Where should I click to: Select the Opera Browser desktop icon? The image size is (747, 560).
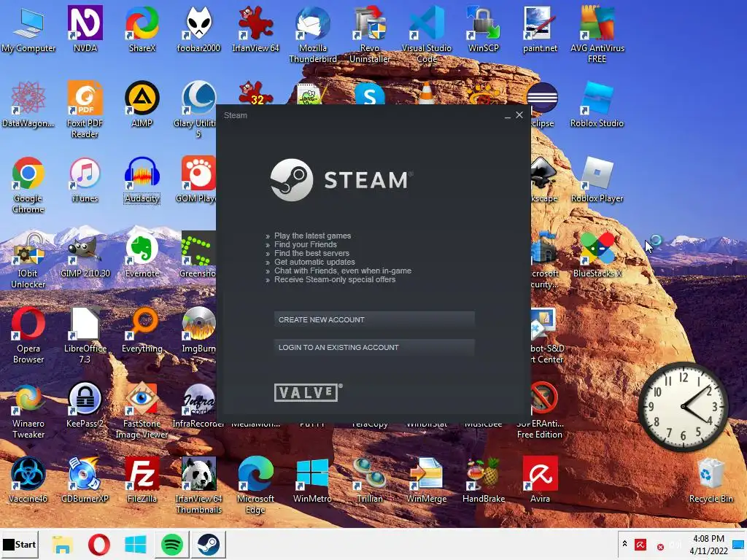(x=28, y=336)
